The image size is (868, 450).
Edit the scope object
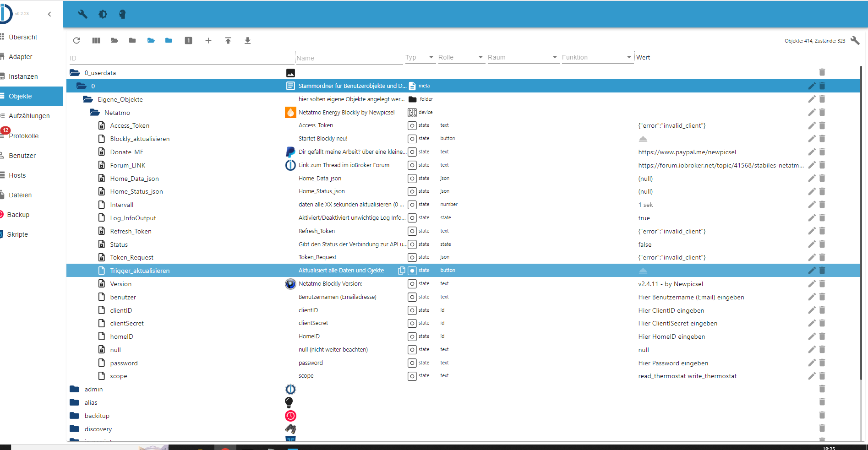[x=812, y=376]
